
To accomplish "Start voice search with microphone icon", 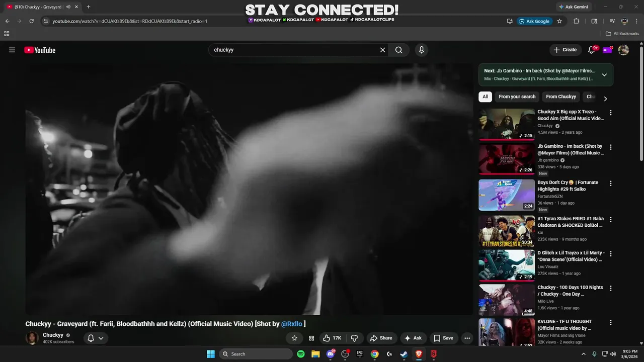I will (x=422, y=50).
